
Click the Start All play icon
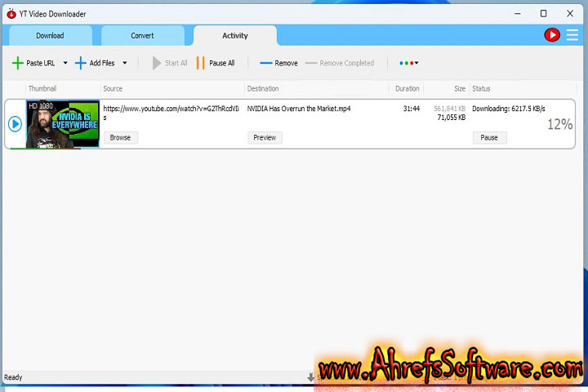click(157, 63)
